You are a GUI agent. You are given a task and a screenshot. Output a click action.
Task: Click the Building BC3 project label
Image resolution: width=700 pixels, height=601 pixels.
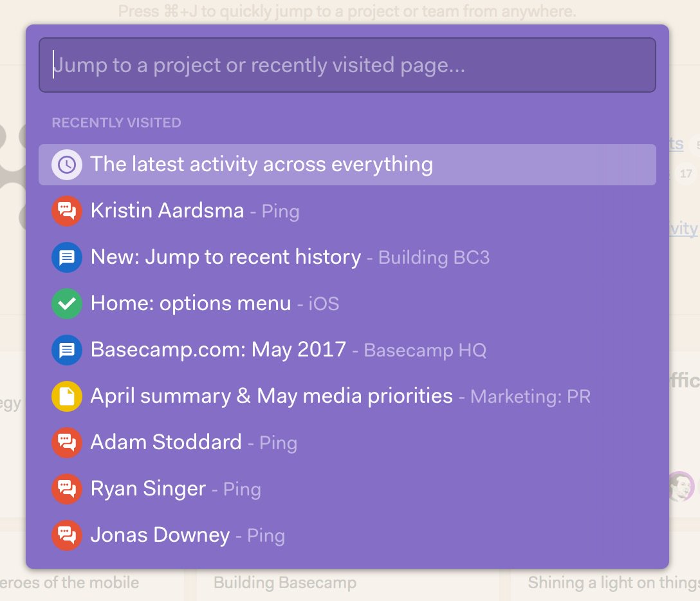click(x=434, y=258)
